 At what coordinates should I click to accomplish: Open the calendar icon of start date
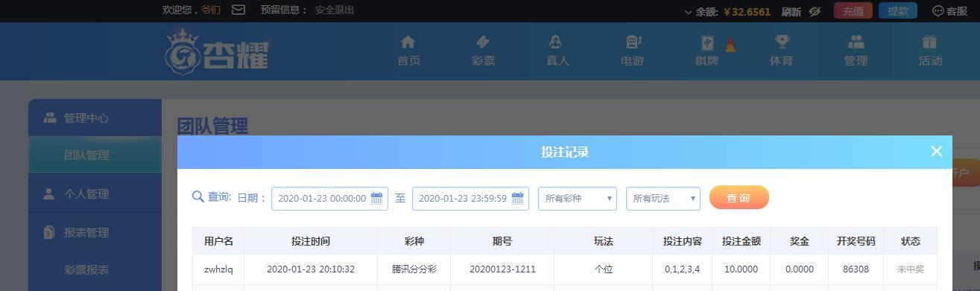[377, 198]
